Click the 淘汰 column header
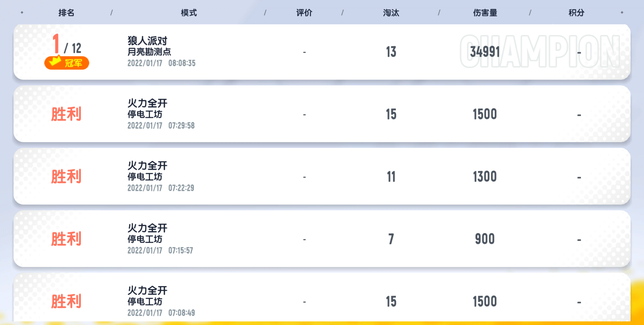The height and width of the screenshot is (325, 644). (391, 13)
